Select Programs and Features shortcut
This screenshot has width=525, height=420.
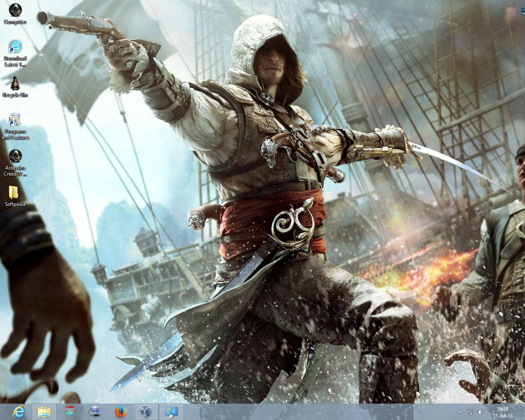(15, 126)
